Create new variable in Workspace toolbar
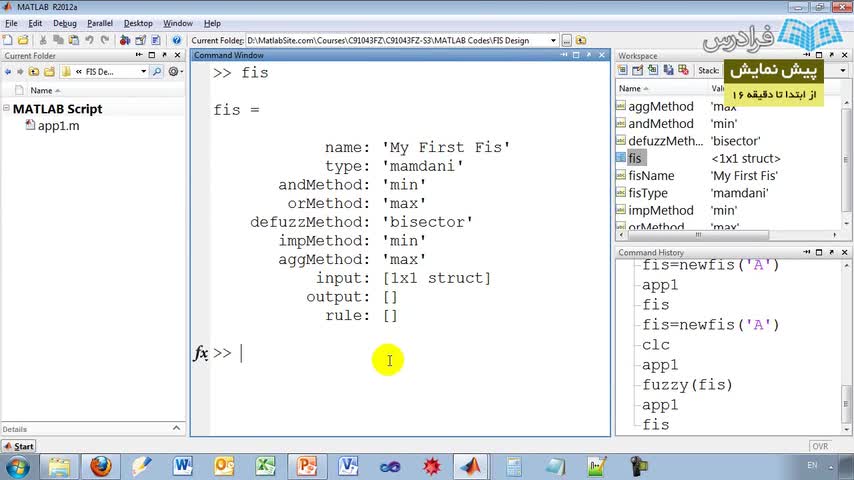Viewport: 854px width, 480px height. [622, 70]
